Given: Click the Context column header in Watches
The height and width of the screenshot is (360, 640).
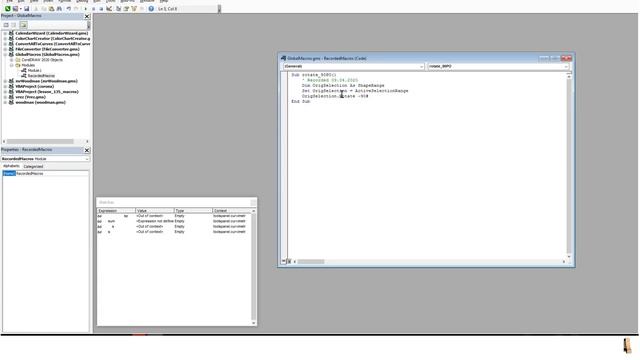Looking at the screenshot, I should 232,211.
